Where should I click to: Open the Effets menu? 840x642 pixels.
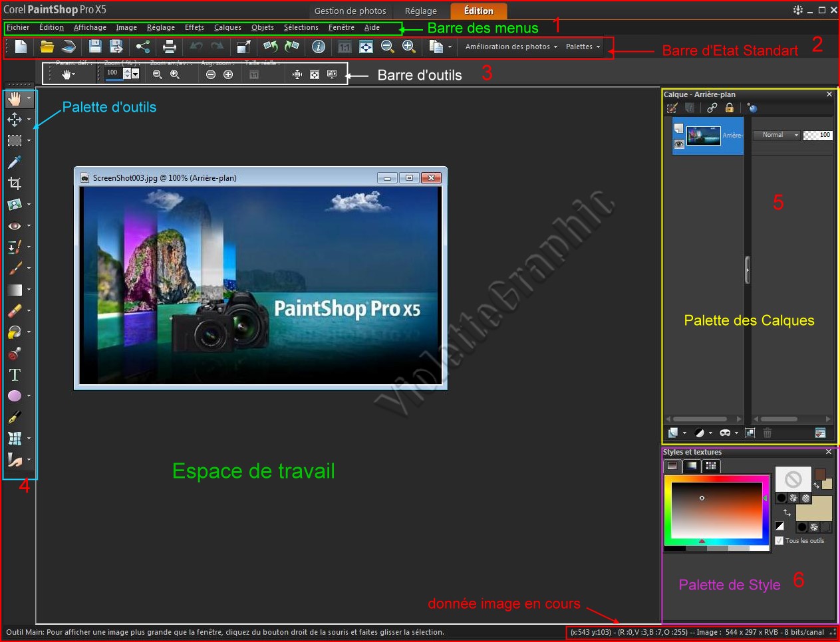(194, 27)
